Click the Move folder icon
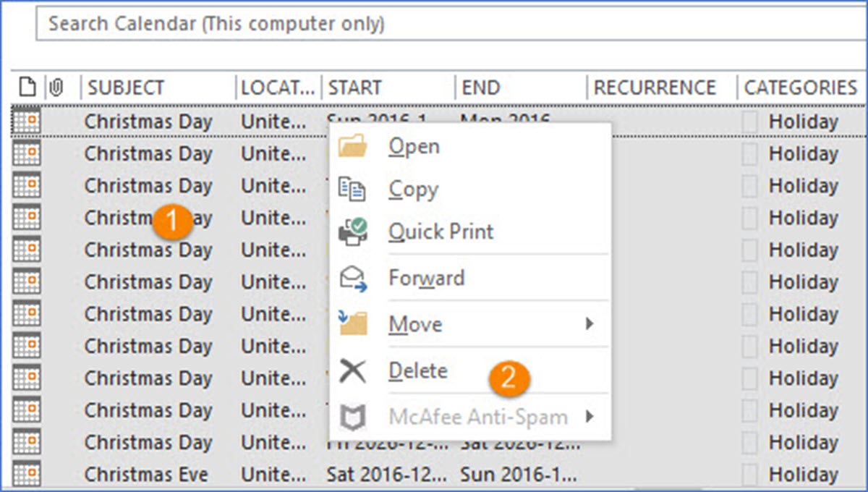This screenshot has height=492, width=868. 353,324
